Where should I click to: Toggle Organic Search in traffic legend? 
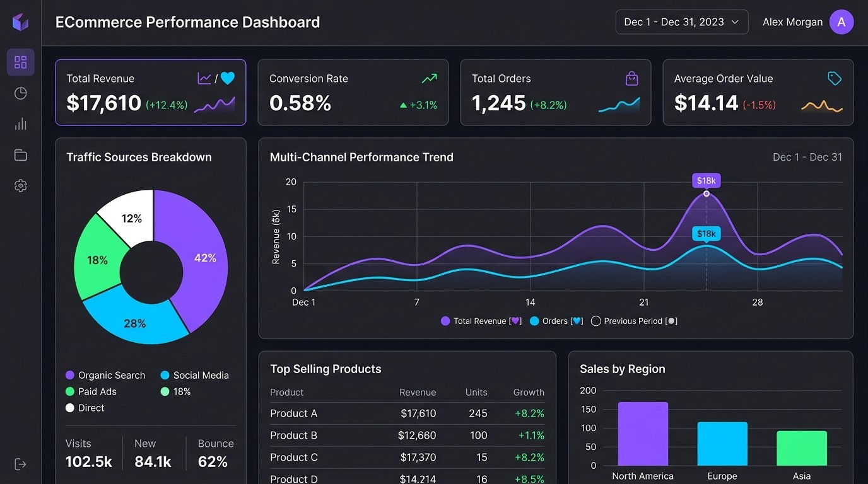[x=105, y=375]
